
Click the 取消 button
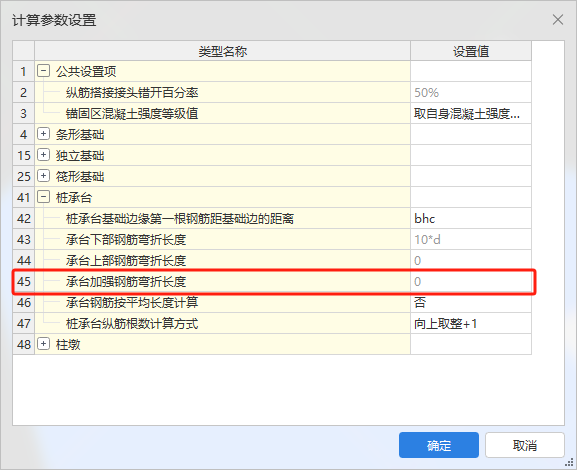click(525, 445)
